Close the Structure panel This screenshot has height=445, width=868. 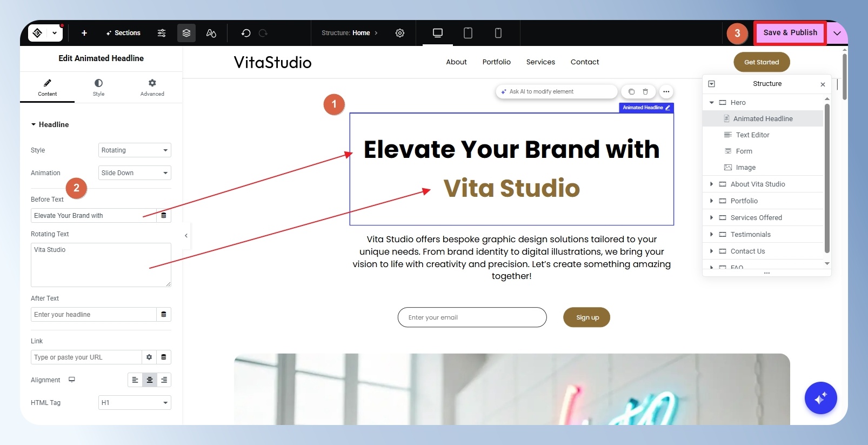point(823,84)
